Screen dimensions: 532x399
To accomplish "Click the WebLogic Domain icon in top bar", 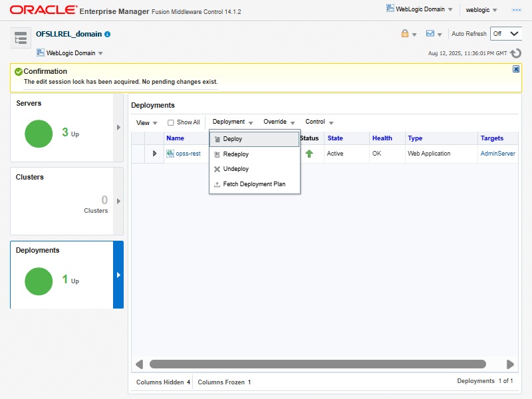I will click(390, 8).
